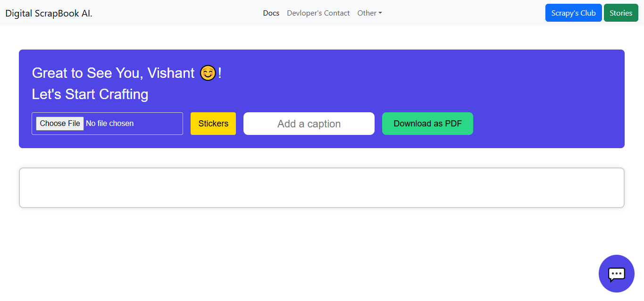This screenshot has width=644, height=301.
Task: Click the smiling emoji in the greeting
Action: [208, 73]
